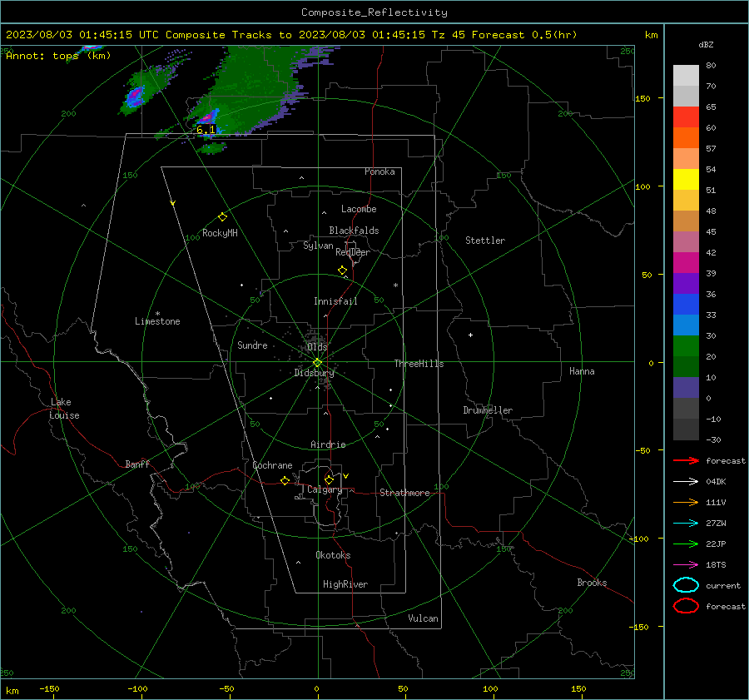The image size is (749, 700).
Task: Click the magenta 18TS arrow icon
Action: [686, 565]
